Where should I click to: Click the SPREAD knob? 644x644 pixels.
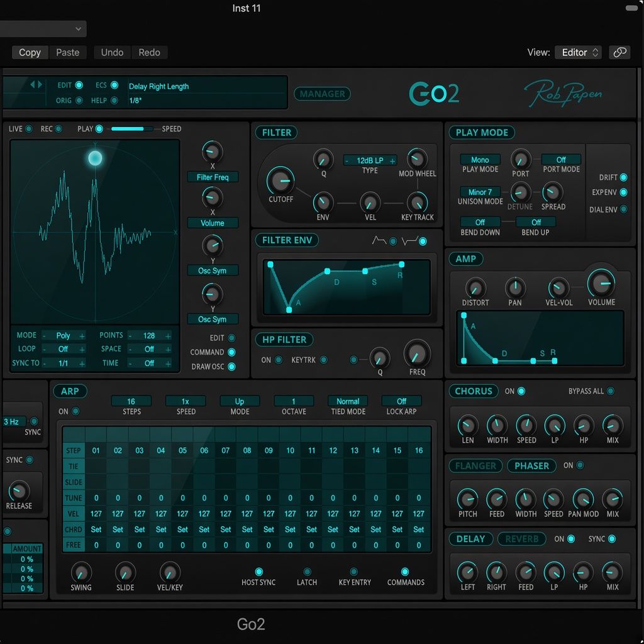552,192
